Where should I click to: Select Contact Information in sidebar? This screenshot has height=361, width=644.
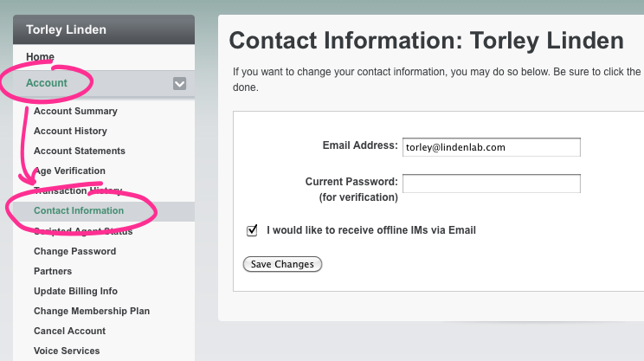[79, 210]
